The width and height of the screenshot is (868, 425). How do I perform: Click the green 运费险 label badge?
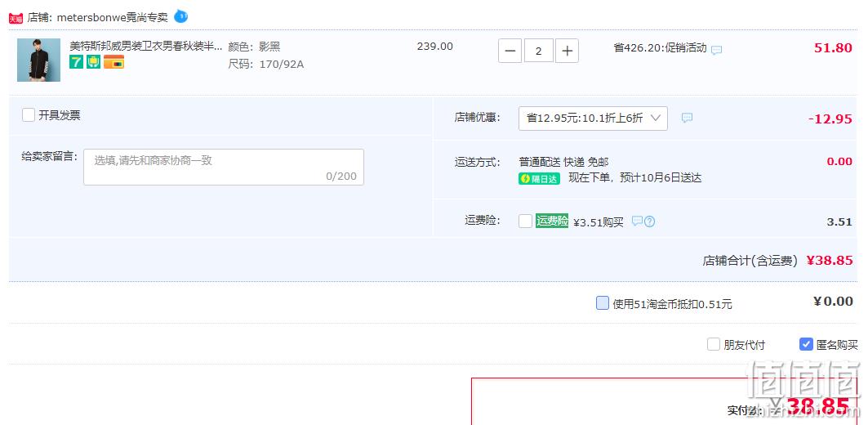click(x=552, y=221)
